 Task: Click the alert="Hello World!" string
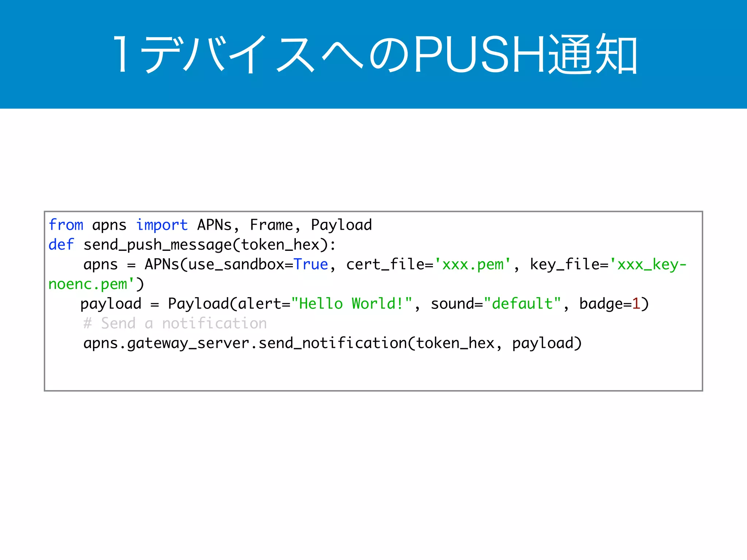tap(325, 304)
